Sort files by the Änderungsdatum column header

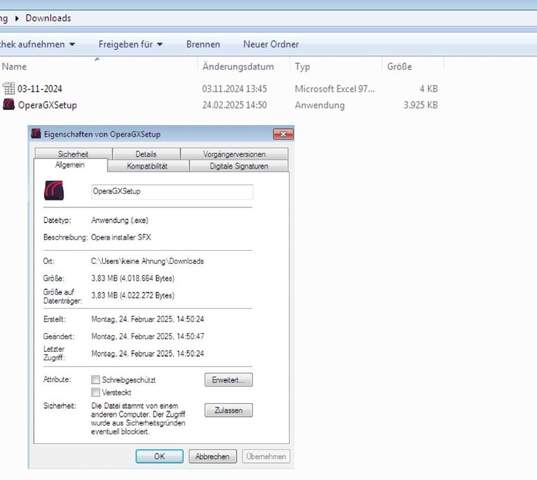pyautogui.click(x=238, y=67)
